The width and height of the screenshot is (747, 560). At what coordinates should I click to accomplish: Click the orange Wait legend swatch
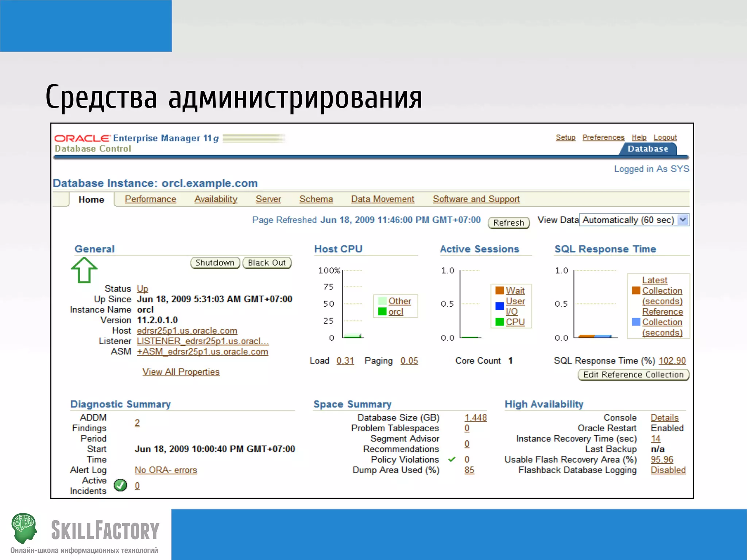[499, 290]
